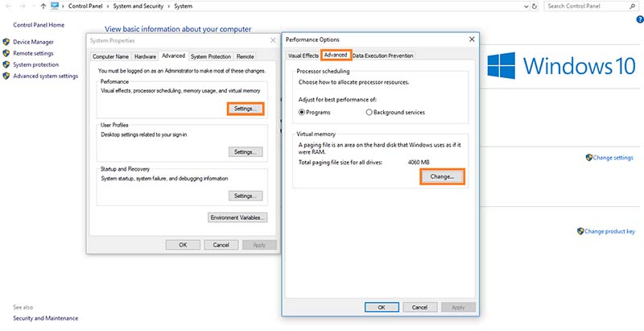Switch to Data Execution Prevention tab

pos(383,56)
